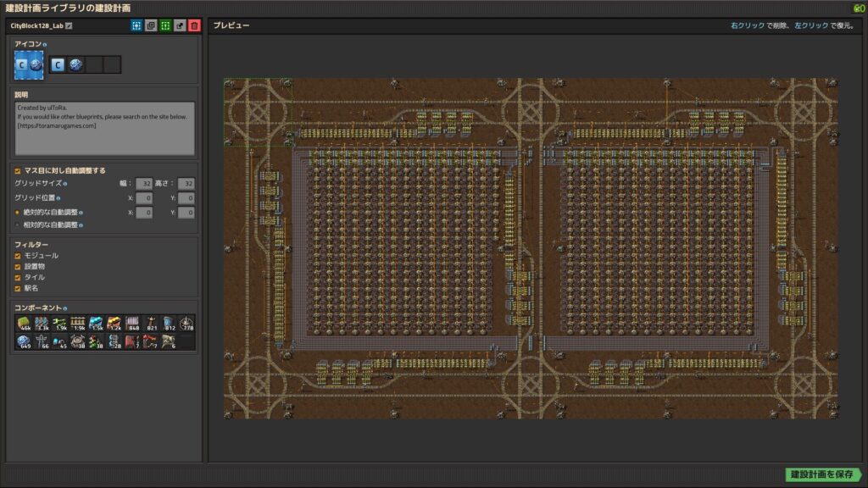Click the component showing 848
This screenshot has height=488, width=868.
point(132,324)
